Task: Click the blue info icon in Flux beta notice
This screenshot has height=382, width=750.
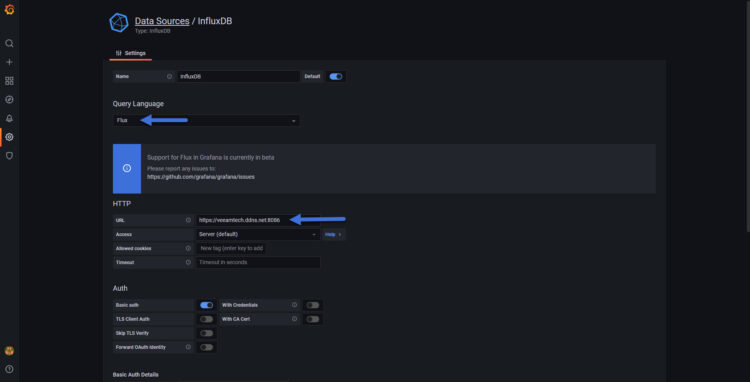Action: pos(127,168)
